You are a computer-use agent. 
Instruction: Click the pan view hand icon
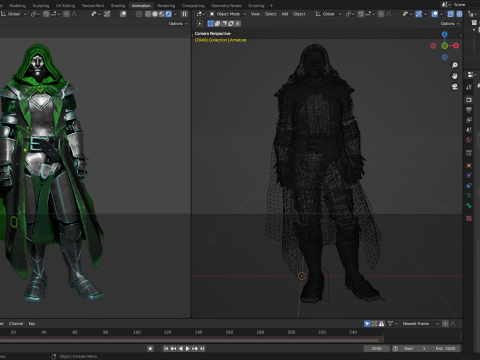[455, 76]
